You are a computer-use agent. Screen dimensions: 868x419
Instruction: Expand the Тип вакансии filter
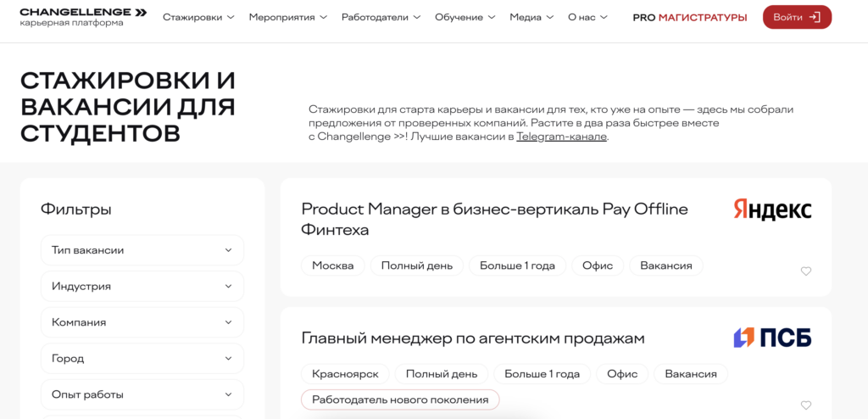point(142,250)
